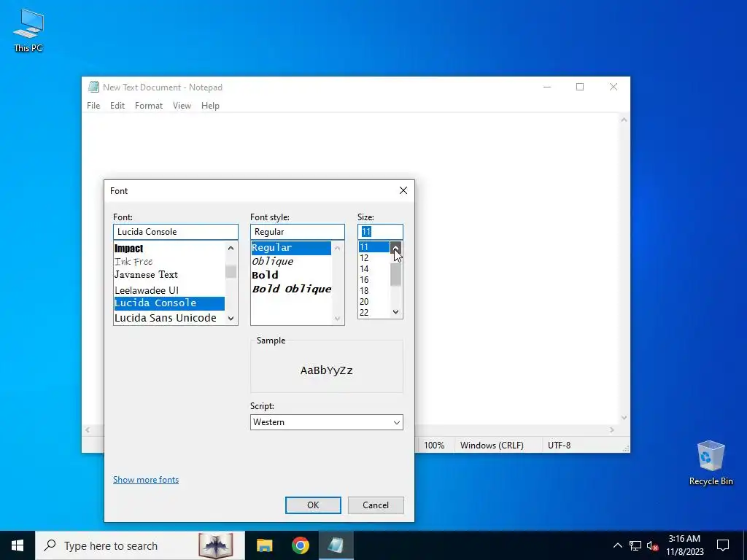The height and width of the screenshot is (560, 747).
Task: Click the Show more fonts link
Action: [x=146, y=480]
